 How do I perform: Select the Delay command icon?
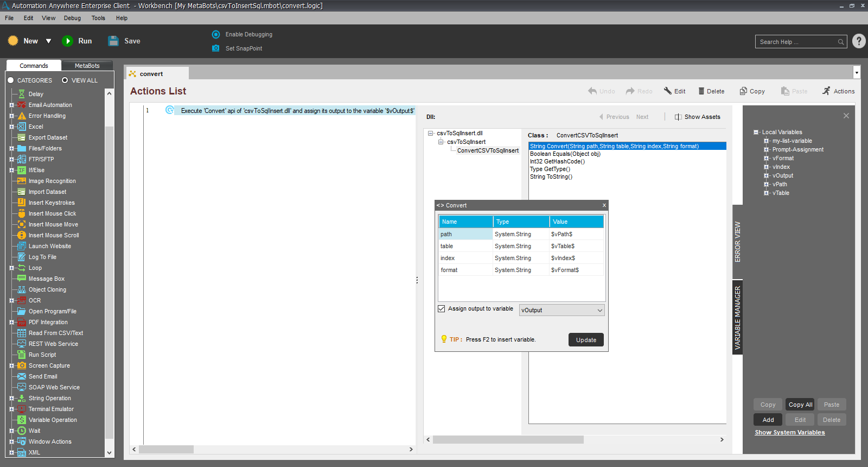click(22, 94)
